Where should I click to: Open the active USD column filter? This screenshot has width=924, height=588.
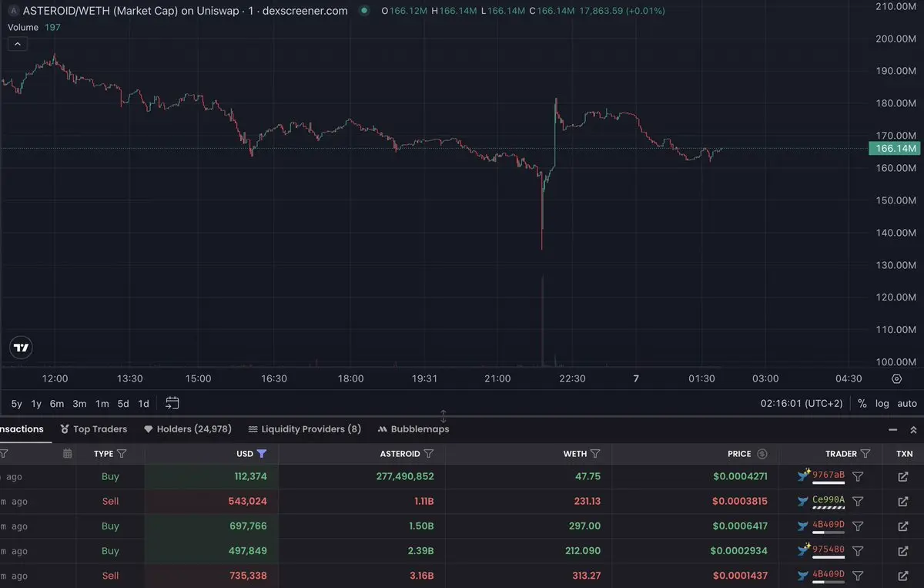click(262, 454)
